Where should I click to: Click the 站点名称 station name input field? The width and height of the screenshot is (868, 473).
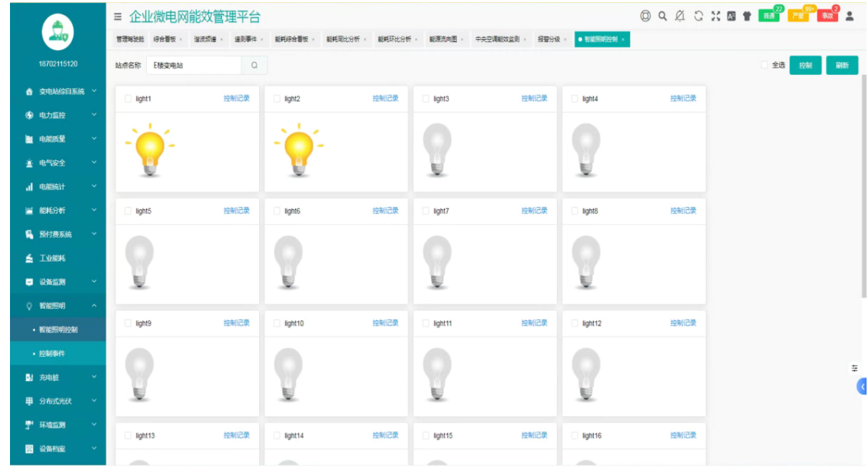coord(194,66)
